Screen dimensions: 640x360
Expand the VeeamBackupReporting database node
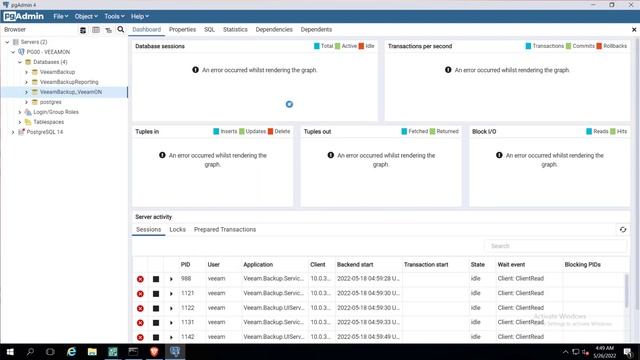[x=27, y=82]
